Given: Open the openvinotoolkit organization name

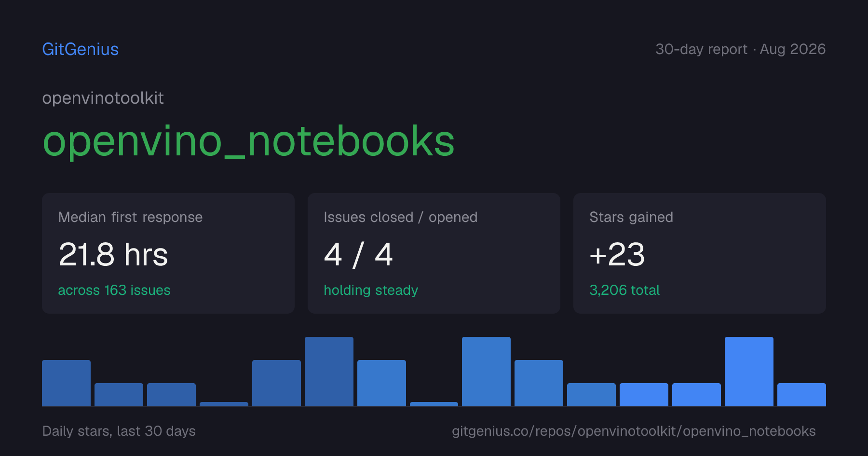Looking at the screenshot, I should point(103,98).
